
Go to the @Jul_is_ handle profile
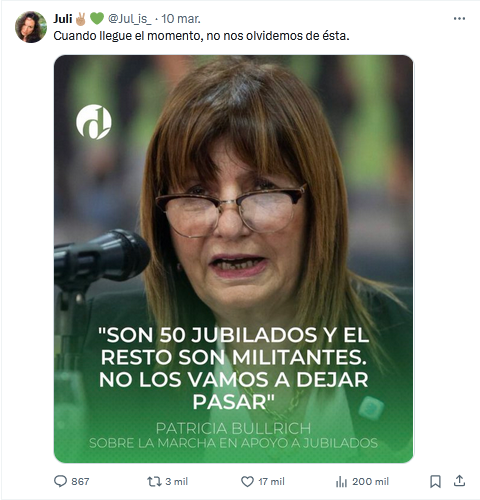(130, 19)
